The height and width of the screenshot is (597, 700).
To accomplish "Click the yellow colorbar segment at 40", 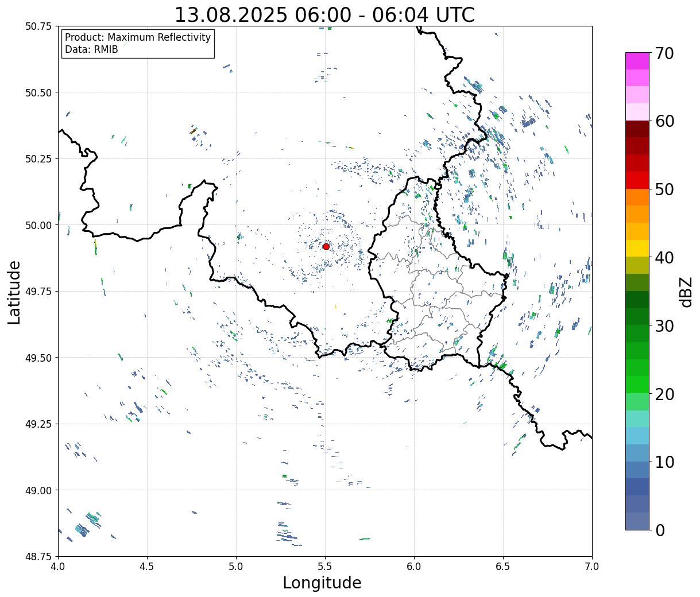I will (x=637, y=249).
